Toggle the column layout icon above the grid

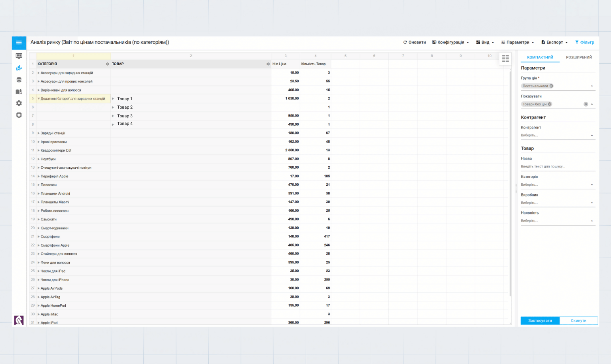coord(505,58)
